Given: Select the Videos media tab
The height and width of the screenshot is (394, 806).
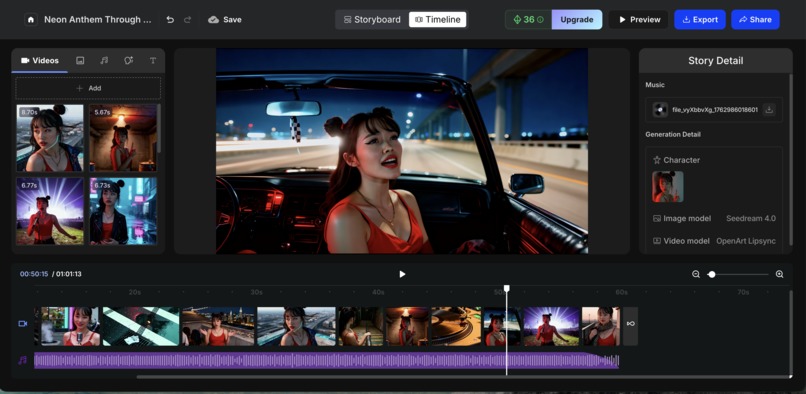Looking at the screenshot, I should [x=40, y=61].
